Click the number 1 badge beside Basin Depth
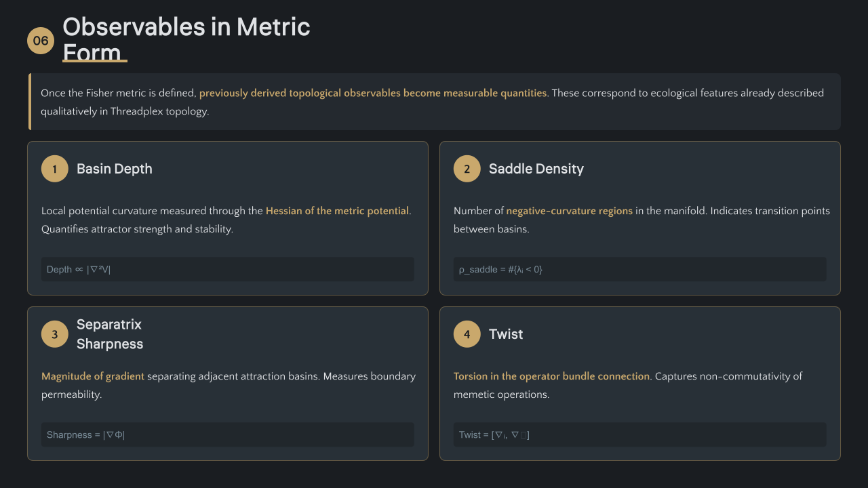Viewport: 868px width, 488px height. pos(55,169)
